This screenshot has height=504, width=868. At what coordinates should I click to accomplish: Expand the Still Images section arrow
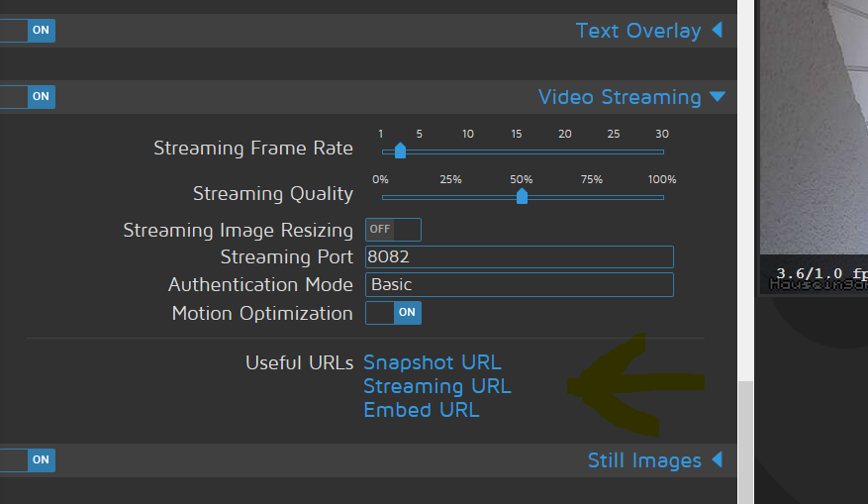click(x=718, y=459)
